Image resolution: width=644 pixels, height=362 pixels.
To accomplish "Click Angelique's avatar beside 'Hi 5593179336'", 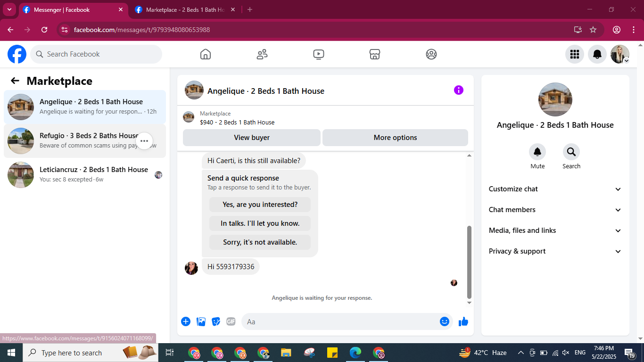I will [x=191, y=268].
